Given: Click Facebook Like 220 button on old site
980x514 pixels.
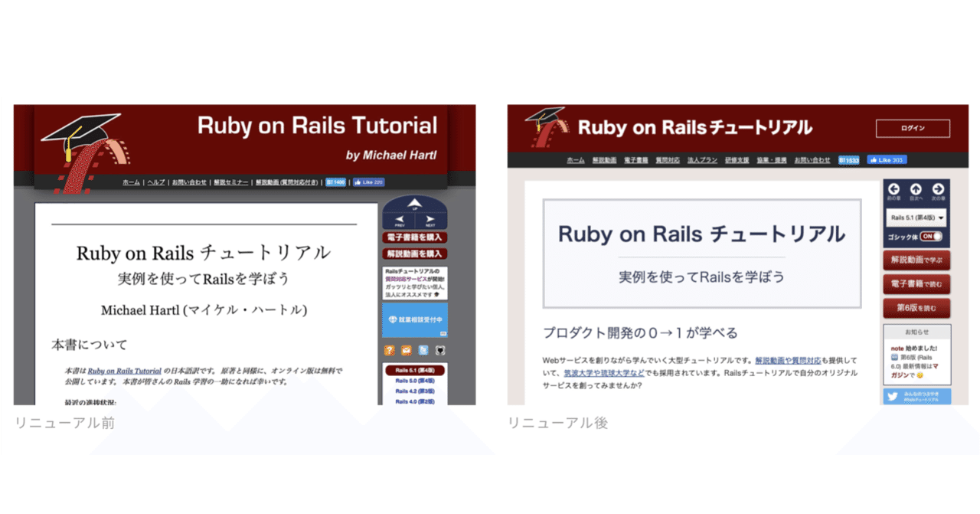Looking at the screenshot, I should click(x=368, y=182).
